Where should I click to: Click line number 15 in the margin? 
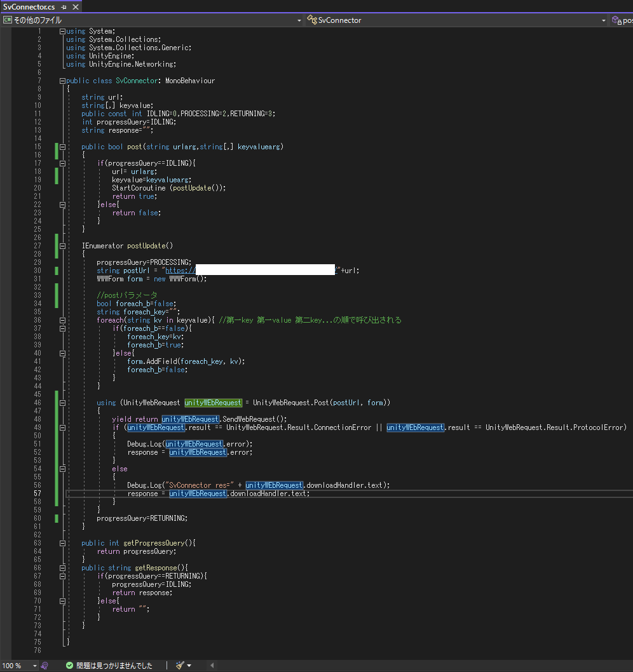(x=37, y=147)
